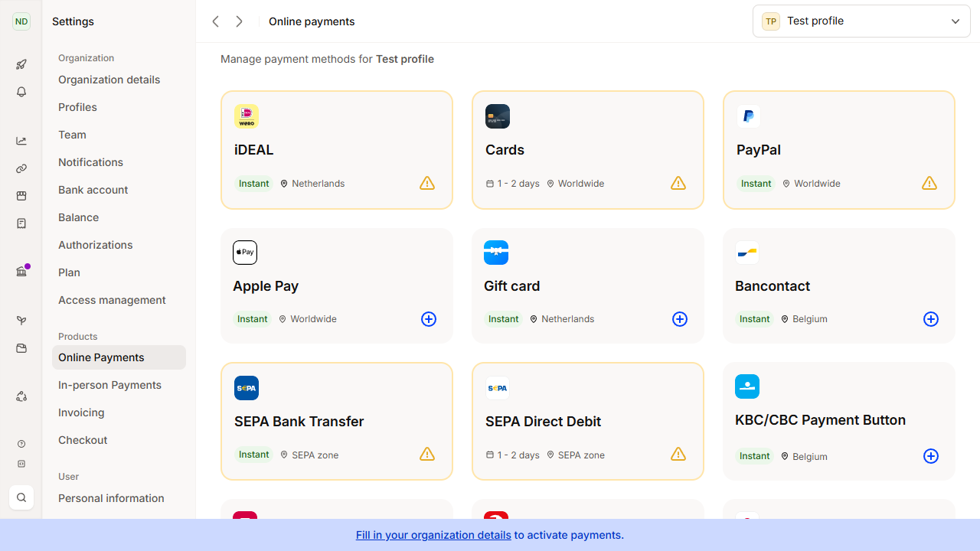The height and width of the screenshot is (551, 980).
Task: Open the PayPal payment method card
Action: 839,150
